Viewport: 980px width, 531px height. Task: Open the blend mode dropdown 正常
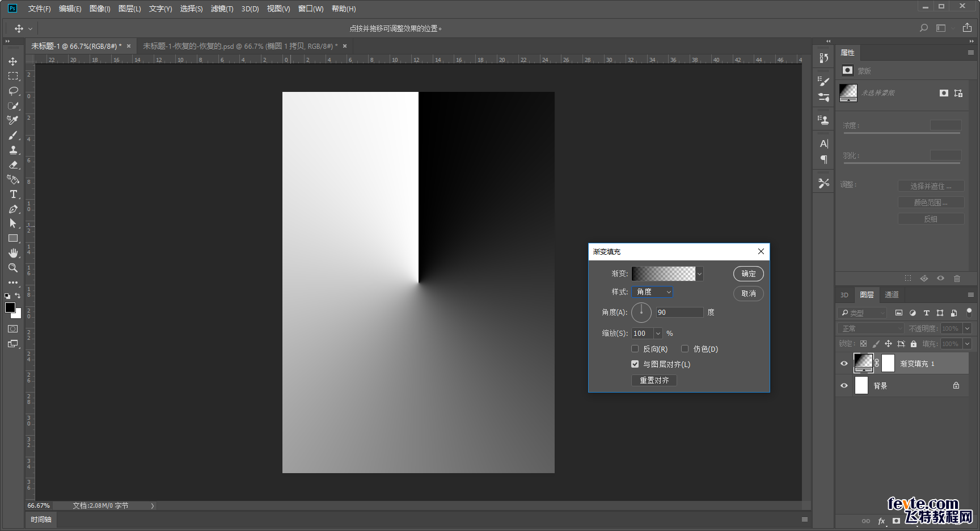coord(871,328)
